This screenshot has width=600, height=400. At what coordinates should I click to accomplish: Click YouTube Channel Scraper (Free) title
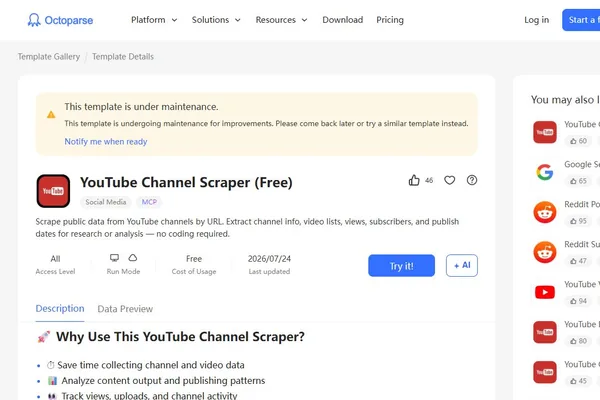click(186, 183)
